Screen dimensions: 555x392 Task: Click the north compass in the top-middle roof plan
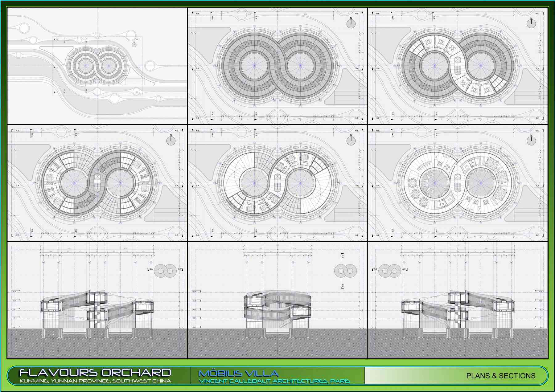[351, 23]
